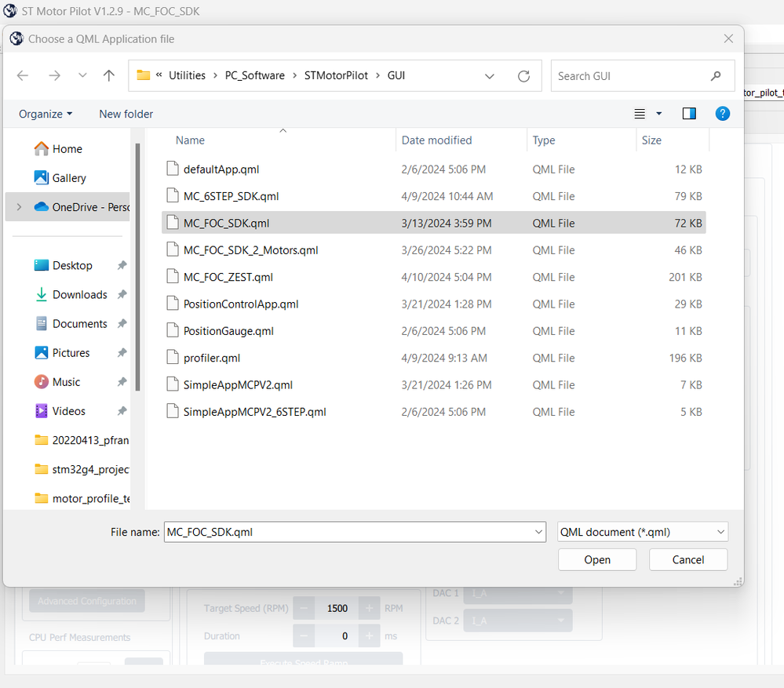Click the STMotorPilot breadcrumb segment

(336, 75)
